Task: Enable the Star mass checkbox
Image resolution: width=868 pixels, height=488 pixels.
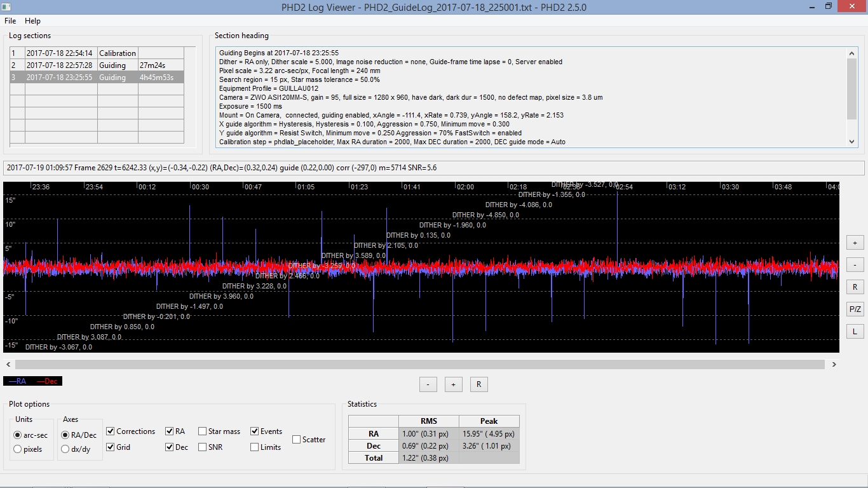Action: [x=219, y=431]
